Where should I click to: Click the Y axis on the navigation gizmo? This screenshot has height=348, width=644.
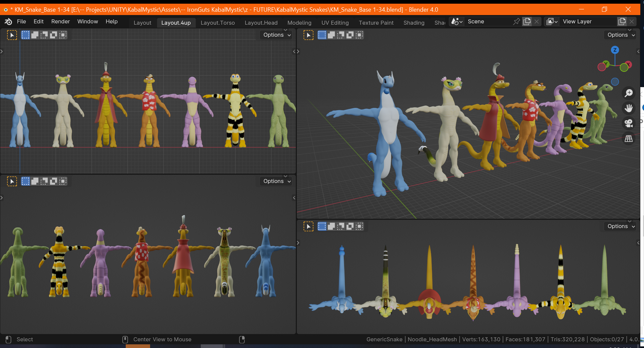click(x=606, y=63)
